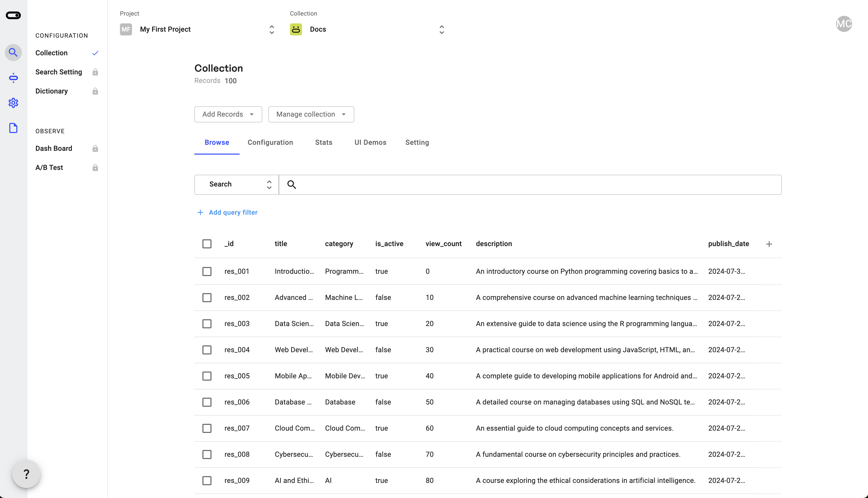Switch to the Stats tab
Image resolution: width=868 pixels, height=498 pixels.
(324, 143)
